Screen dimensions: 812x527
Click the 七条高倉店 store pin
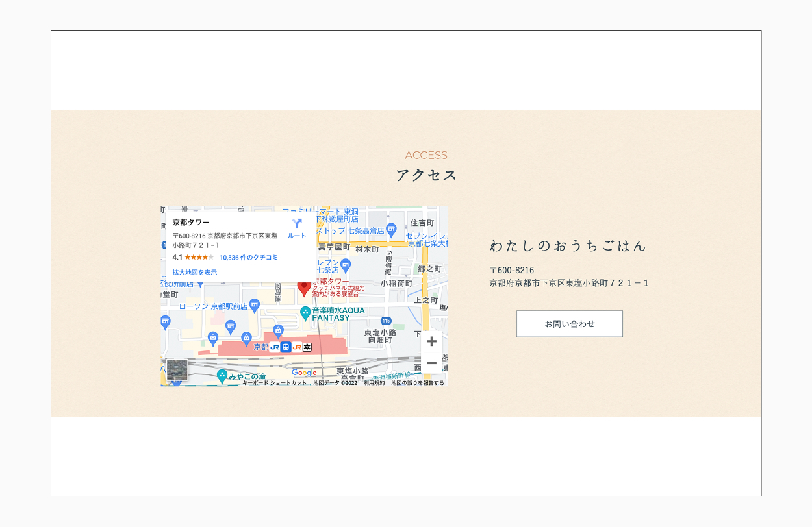[391, 228]
